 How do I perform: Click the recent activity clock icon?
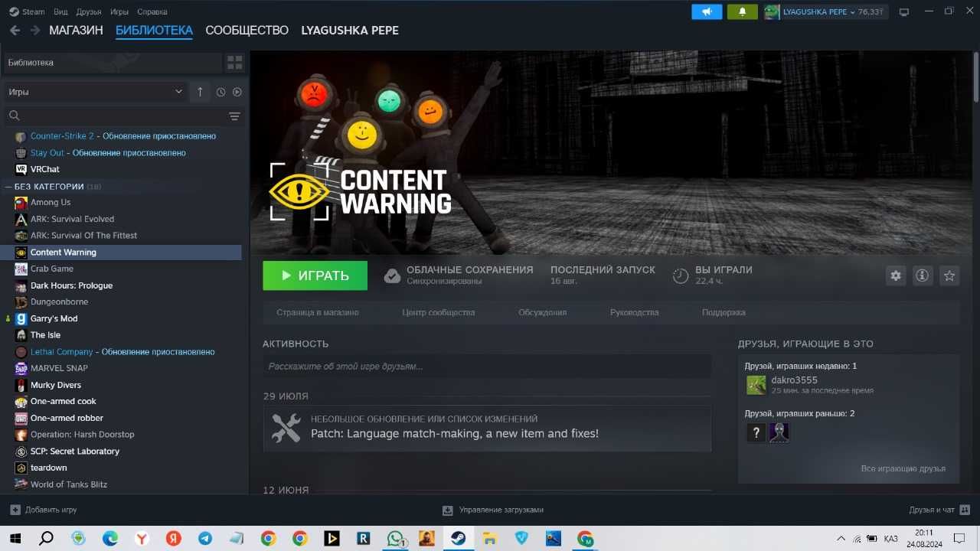(x=220, y=92)
